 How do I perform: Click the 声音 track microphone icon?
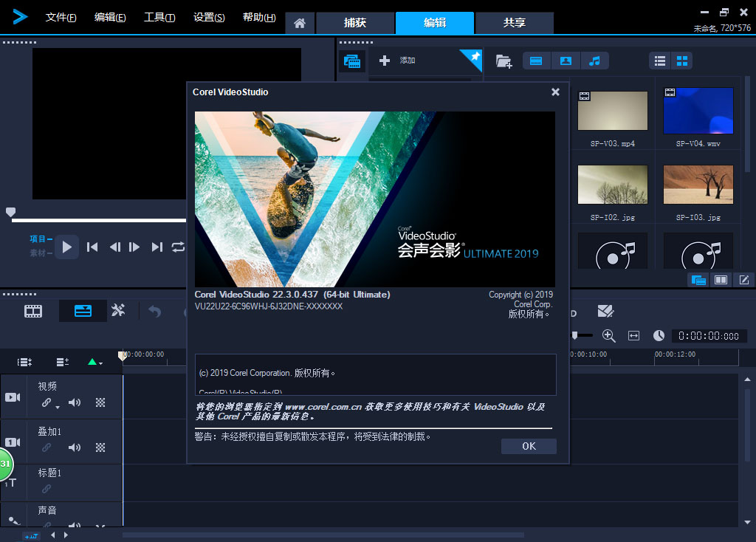click(15, 521)
